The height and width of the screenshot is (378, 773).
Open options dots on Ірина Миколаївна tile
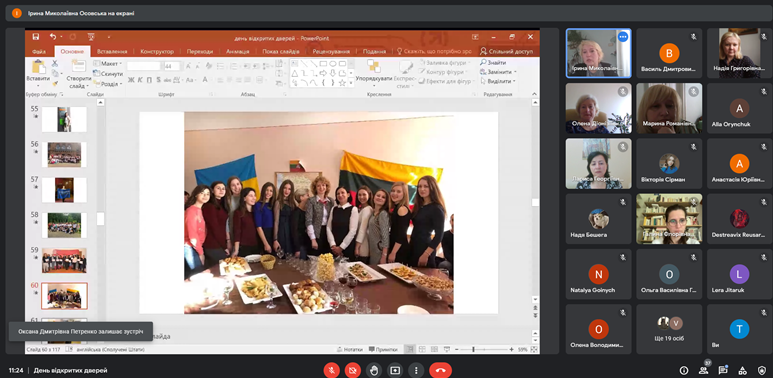tap(623, 36)
